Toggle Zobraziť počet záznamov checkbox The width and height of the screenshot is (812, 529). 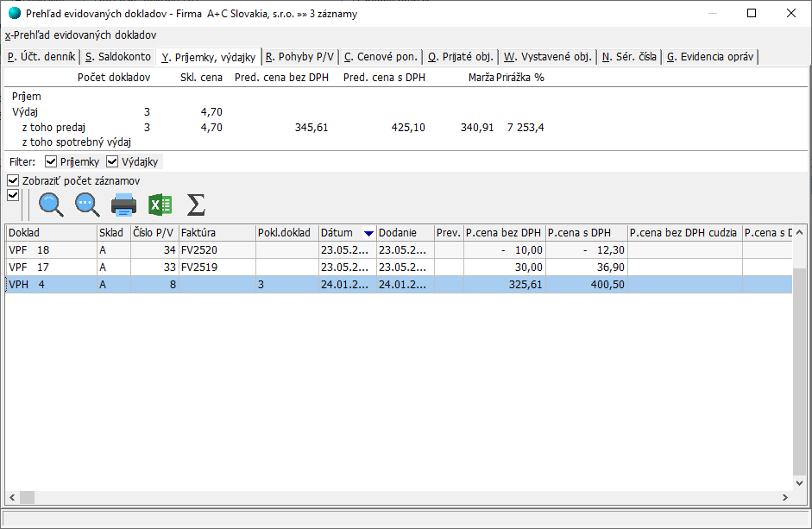[13, 180]
